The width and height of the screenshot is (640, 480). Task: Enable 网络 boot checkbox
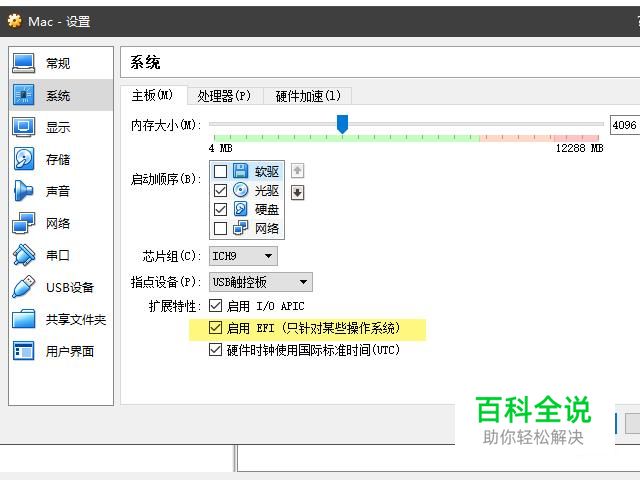220,228
